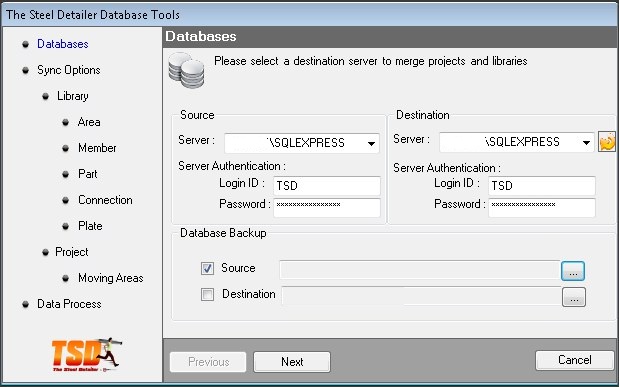
Task: Enable the Destination backup checkbox
Action: click(207, 294)
